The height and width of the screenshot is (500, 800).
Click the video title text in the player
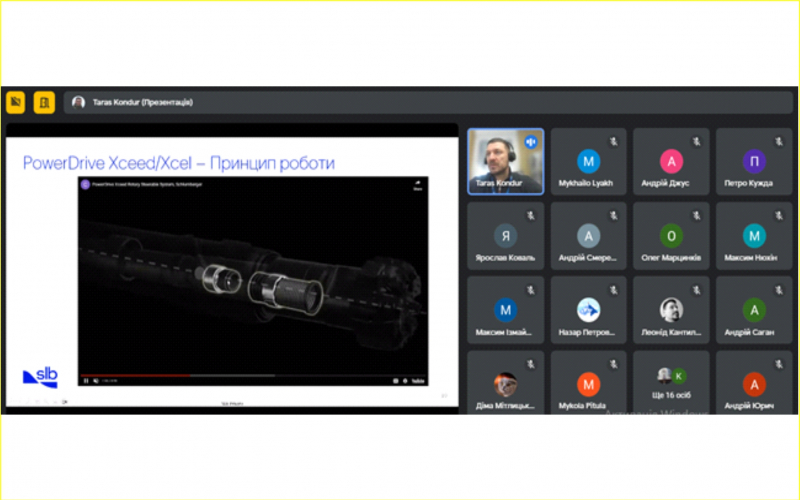[147, 185]
